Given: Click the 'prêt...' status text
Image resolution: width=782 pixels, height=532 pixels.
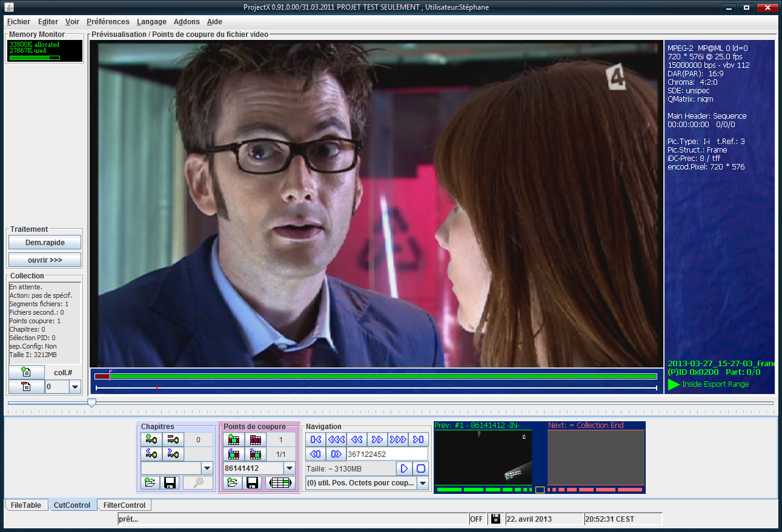Looking at the screenshot, I should click(128, 519).
